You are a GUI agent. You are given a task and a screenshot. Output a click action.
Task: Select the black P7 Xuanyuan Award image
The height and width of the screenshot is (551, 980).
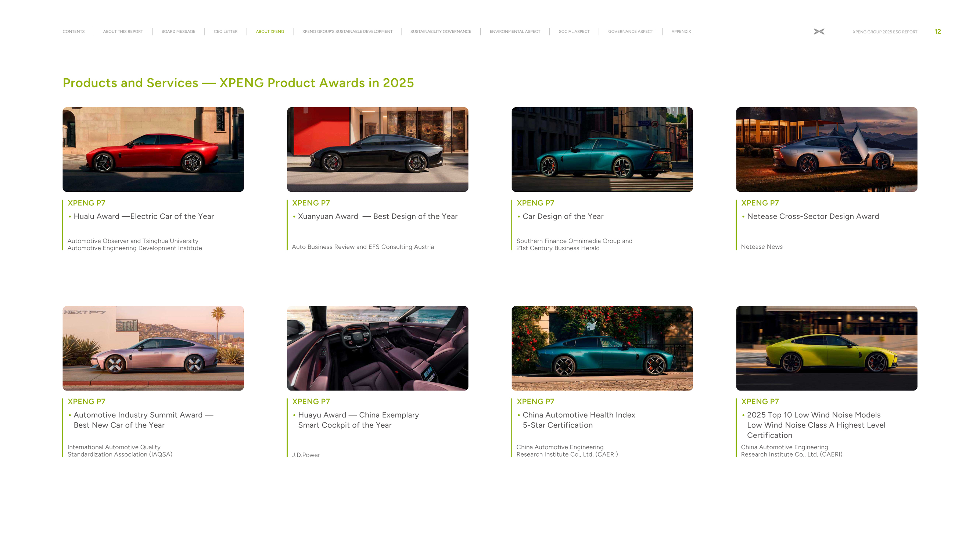point(377,150)
